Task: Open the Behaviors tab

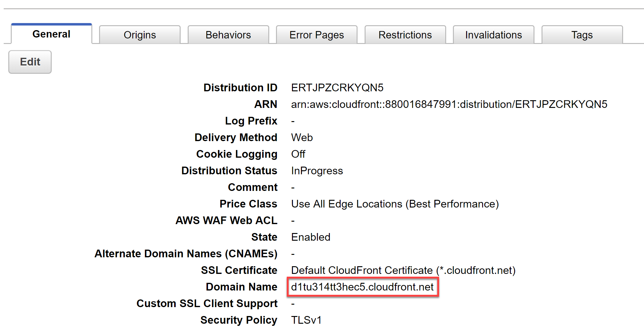Action: [228, 35]
